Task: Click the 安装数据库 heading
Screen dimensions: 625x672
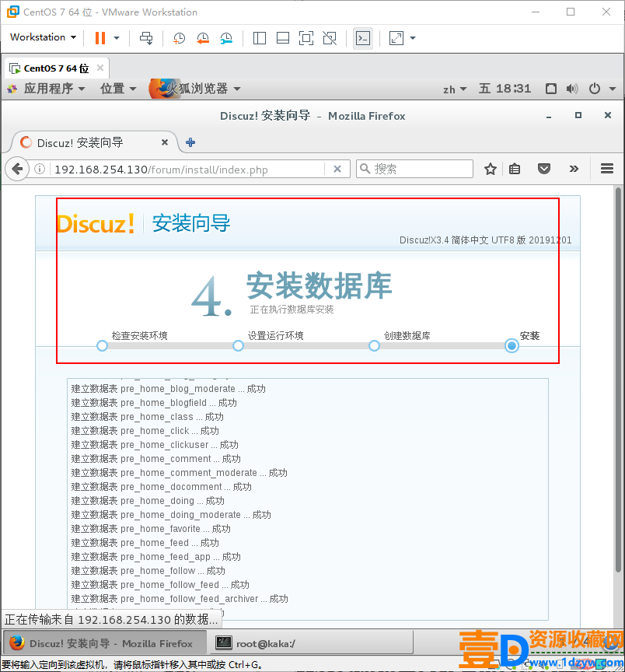Action: [x=319, y=286]
